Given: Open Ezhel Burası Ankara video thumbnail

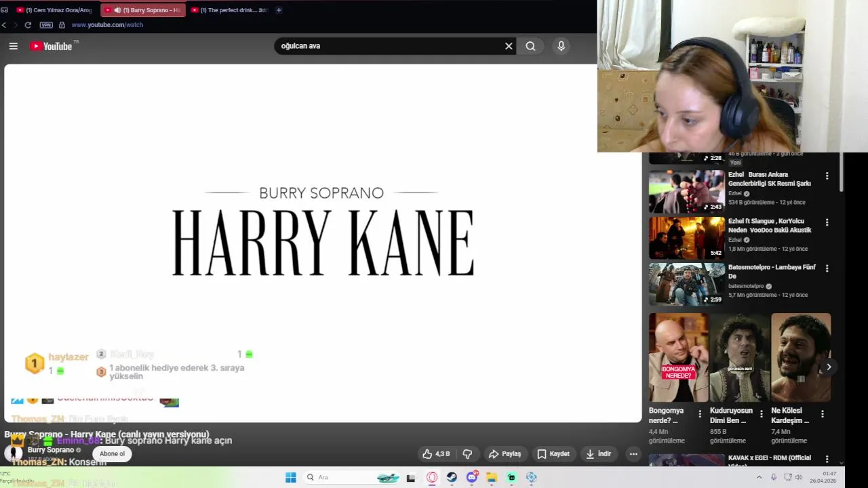Looking at the screenshot, I should [686, 191].
